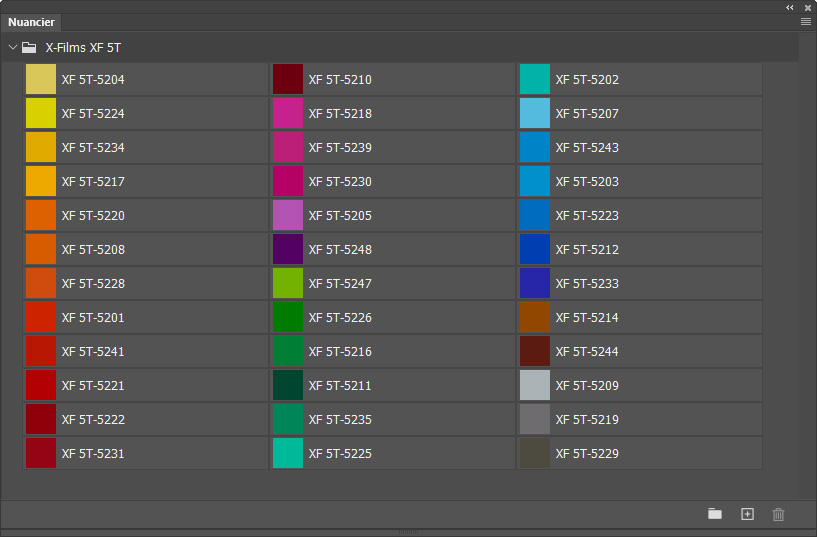Collapse the panel with double-arrow icon

coord(790,7)
